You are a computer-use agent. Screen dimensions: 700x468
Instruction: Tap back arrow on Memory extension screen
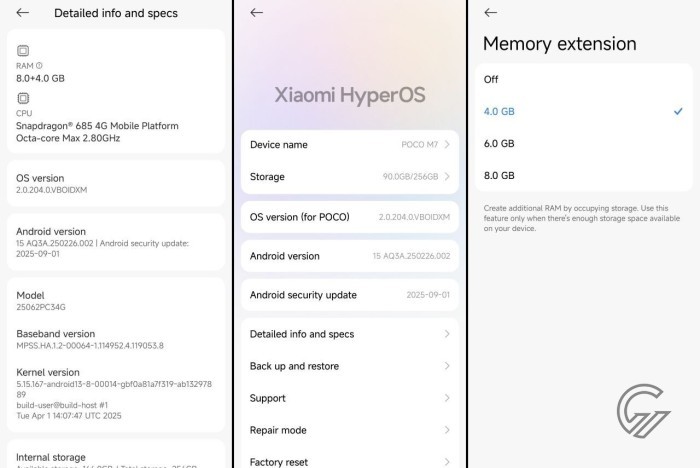[x=490, y=13]
